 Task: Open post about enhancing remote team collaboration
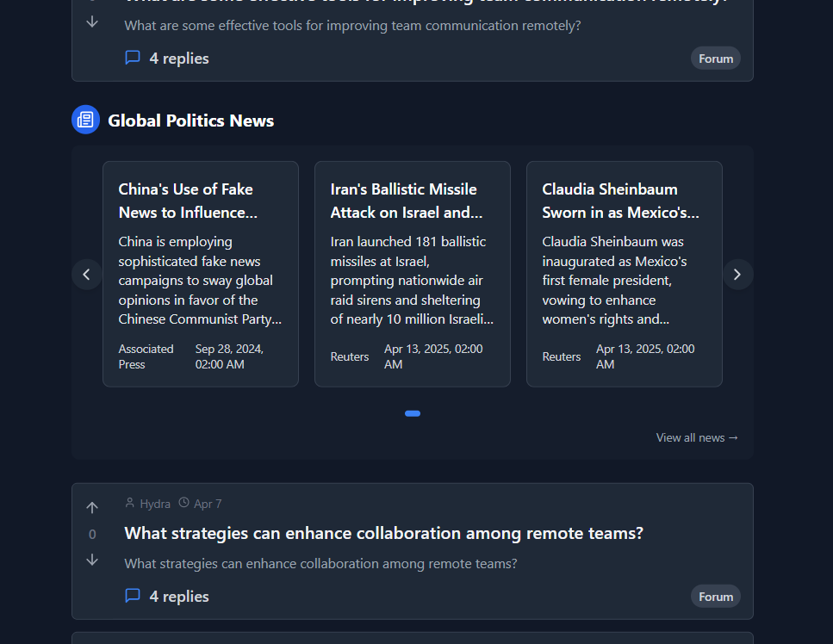point(383,533)
